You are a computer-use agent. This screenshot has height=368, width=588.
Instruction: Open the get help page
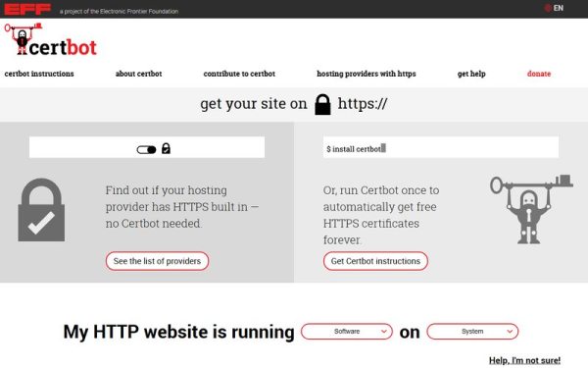click(x=471, y=74)
